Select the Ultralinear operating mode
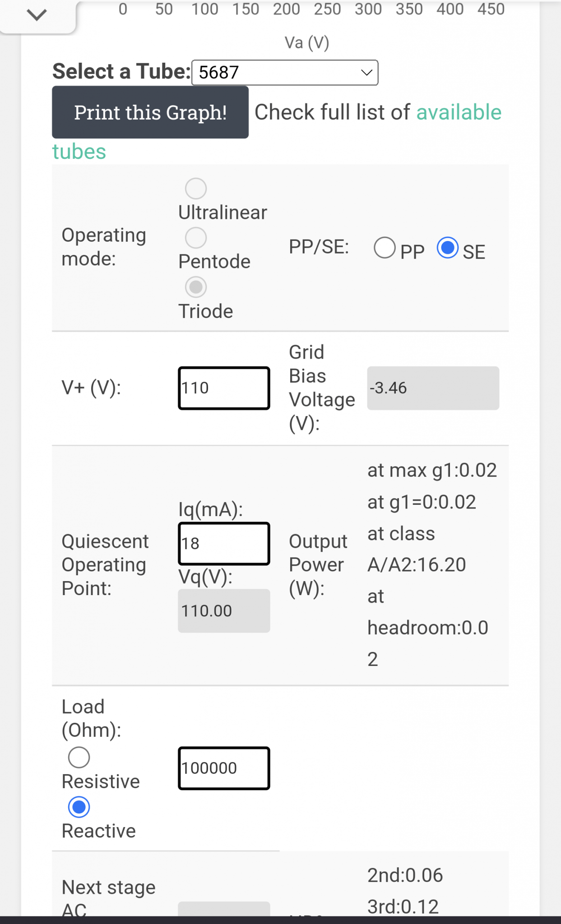 point(196,189)
